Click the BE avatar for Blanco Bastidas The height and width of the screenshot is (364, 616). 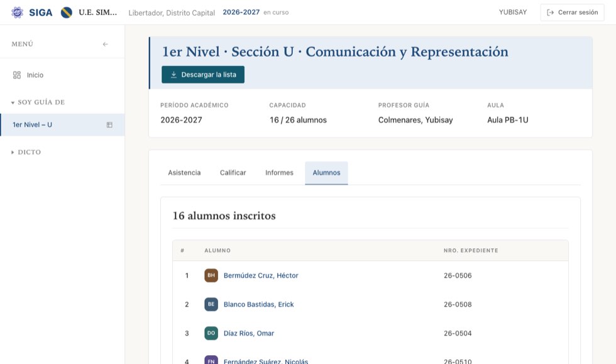(211, 304)
